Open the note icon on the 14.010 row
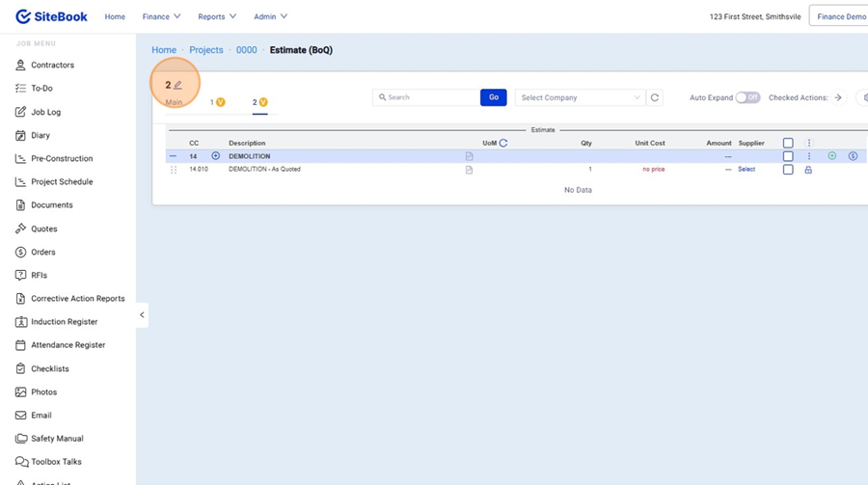 (x=470, y=170)
